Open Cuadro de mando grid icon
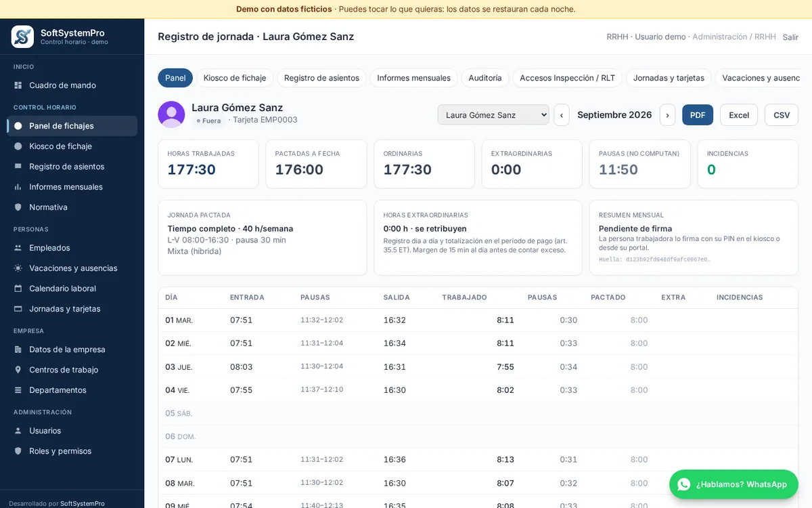The height and width of the screenshot is (508, 812). coord(18,85)
